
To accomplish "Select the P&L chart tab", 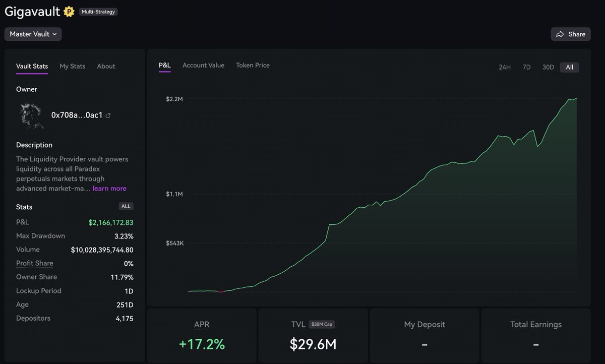I will (165, 65).
